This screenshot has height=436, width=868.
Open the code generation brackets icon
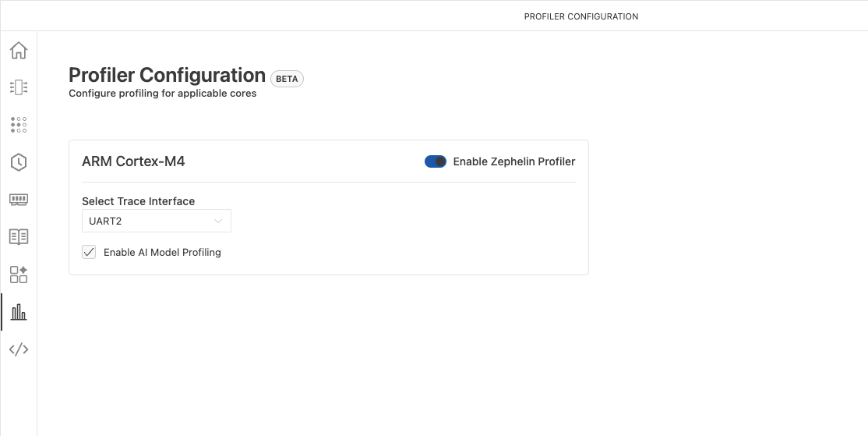(x=19, y=349)
